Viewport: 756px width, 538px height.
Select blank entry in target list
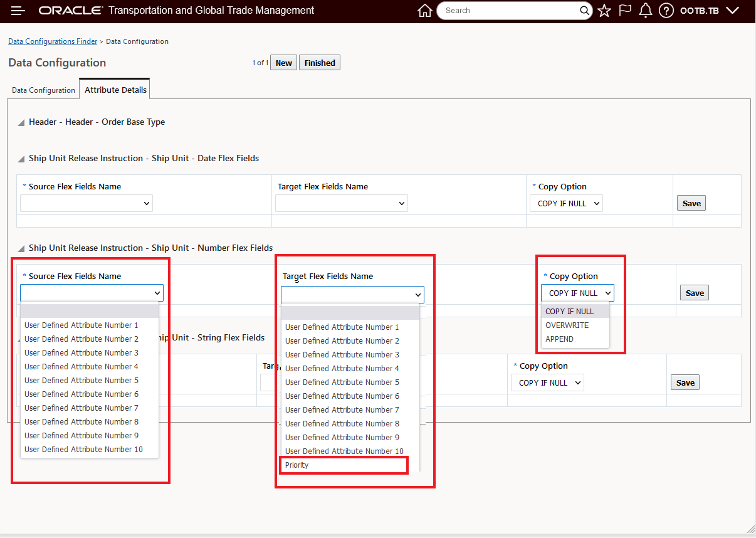point(350,314)
